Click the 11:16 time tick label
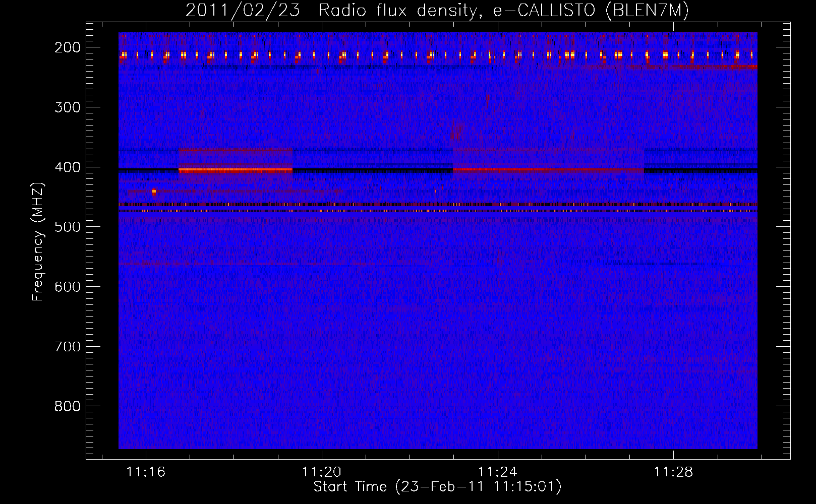816x504 pixels. [146, 472]
